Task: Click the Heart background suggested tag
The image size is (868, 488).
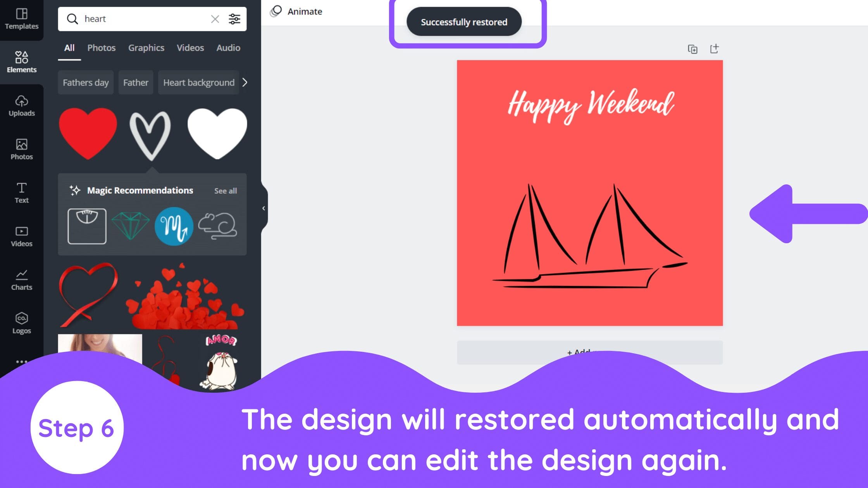Action: click(x=198, y=82)
